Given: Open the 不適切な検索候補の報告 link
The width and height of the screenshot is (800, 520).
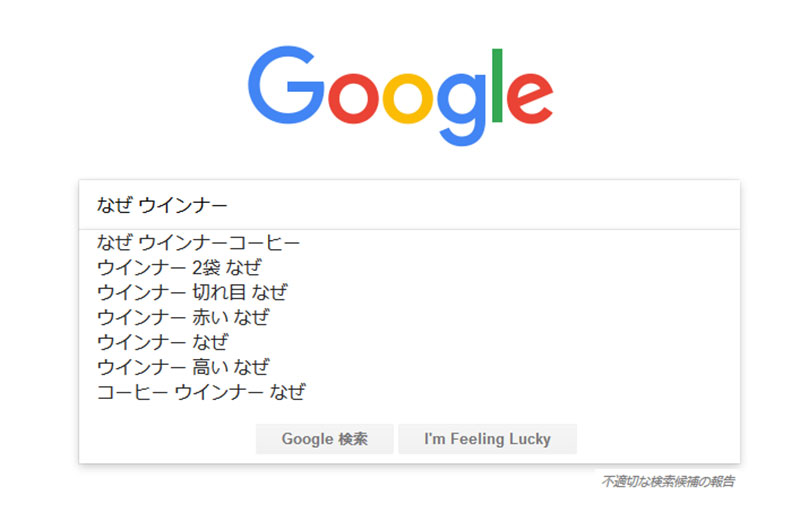Looking at the screenshot, I should 668,481.
